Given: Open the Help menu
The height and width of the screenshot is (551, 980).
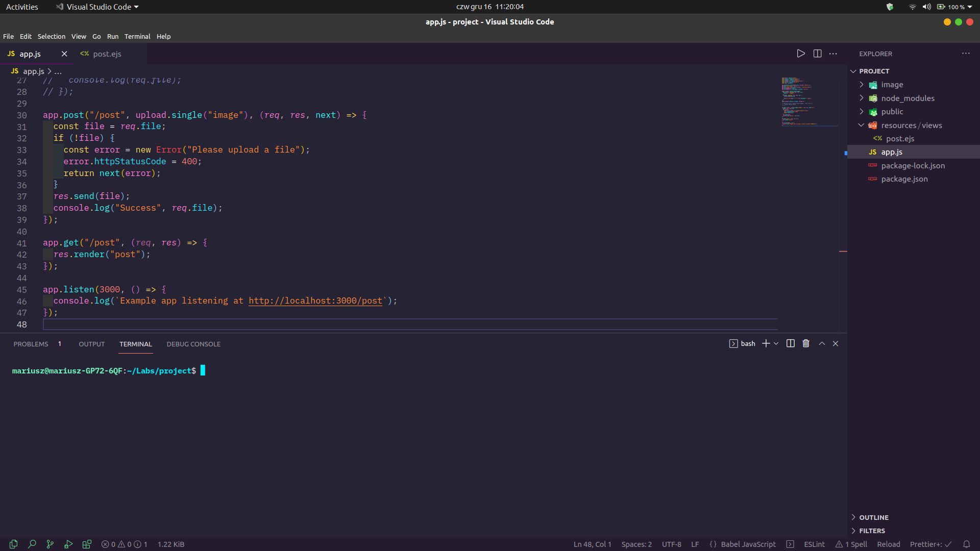Looking at the screenshot, I should click(x=163, y=36).
